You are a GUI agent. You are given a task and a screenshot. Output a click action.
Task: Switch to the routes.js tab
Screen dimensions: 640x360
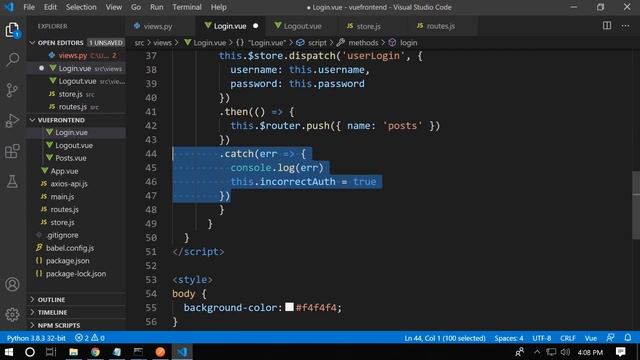click(x=440, y=26)
